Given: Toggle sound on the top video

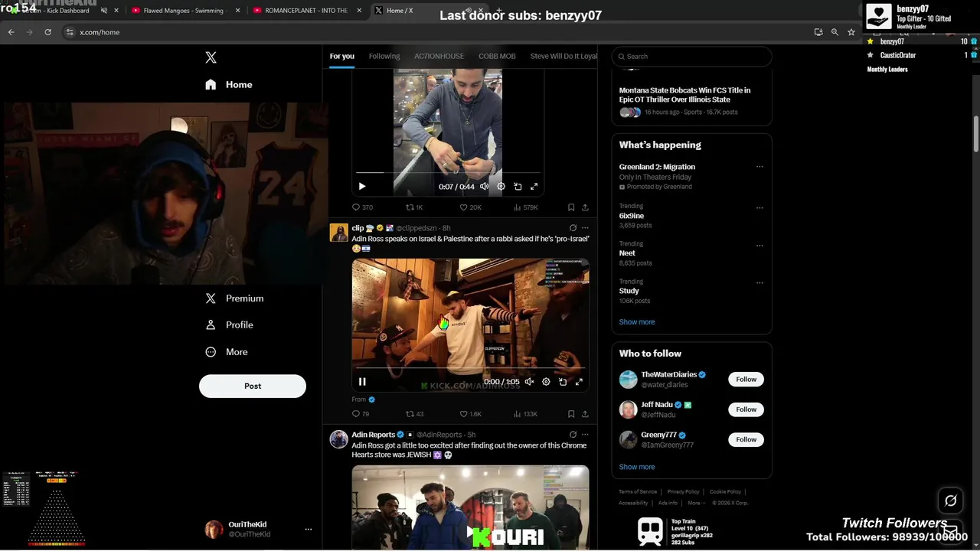Looking at the screenshot, I should click(x=484, y=187).
